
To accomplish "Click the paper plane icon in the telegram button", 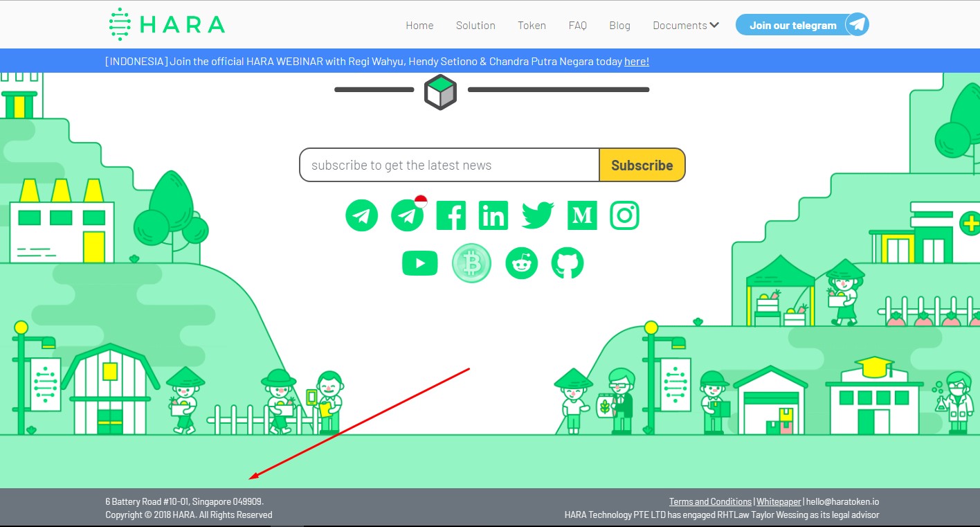I will coord(857,25).
